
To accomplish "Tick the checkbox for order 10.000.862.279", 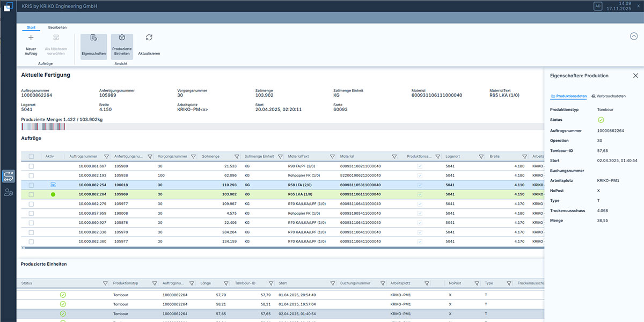I will click(x=31, y=204).
